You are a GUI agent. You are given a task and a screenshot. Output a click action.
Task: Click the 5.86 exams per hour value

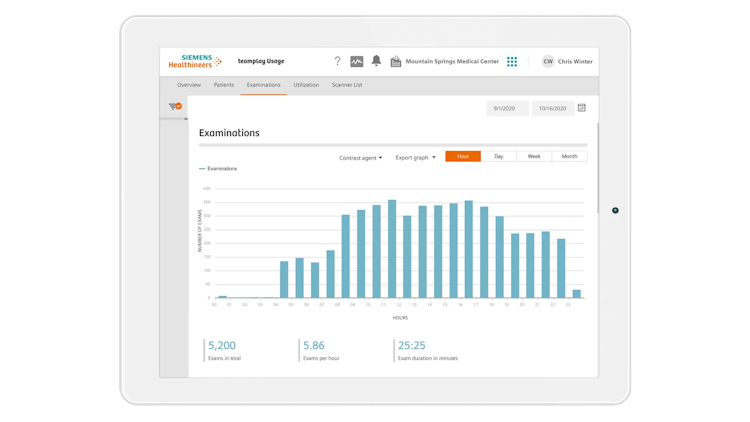coord(314,345)
